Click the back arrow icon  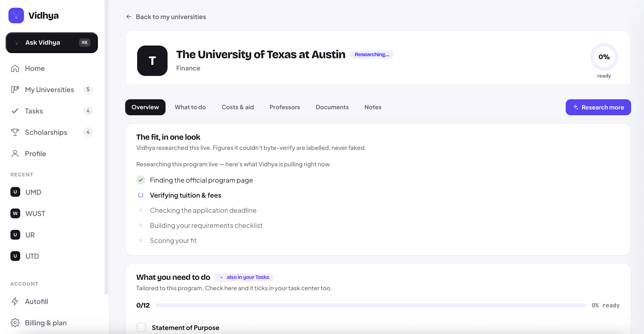pos(129,17)
